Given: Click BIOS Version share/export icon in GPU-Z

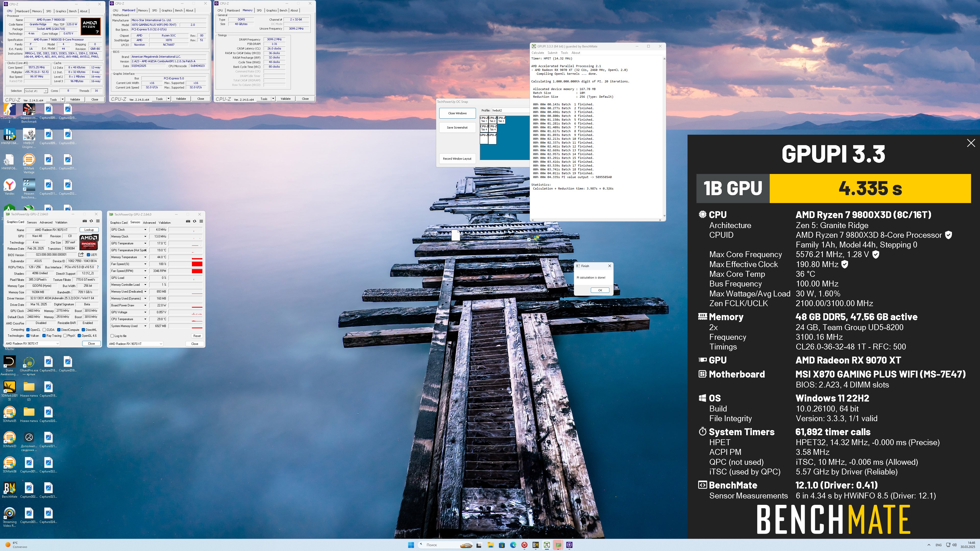Looking at the screenshot, I should (81, 254).
